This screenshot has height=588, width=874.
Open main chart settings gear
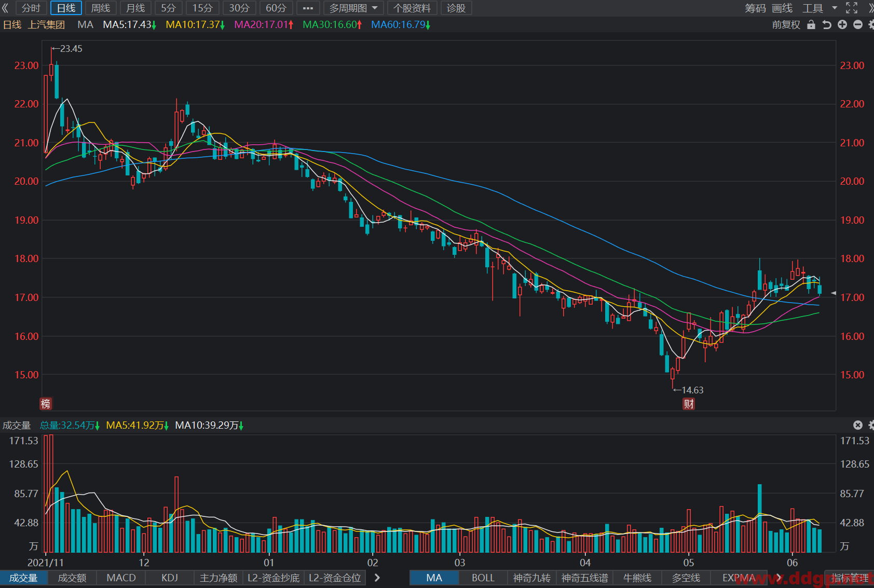(x=871, y=24)
